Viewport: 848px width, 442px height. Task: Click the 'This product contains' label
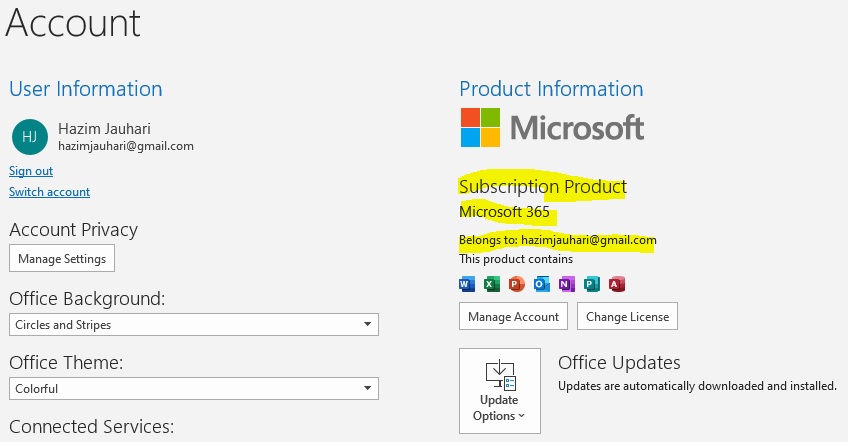coord(516,259)
